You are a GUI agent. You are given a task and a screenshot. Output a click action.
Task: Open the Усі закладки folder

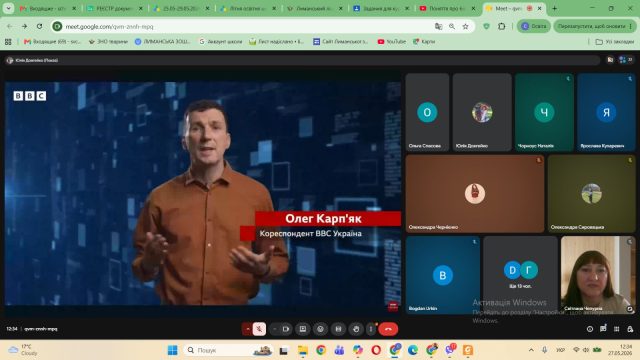pyautogui.click(x=614, y=42)
